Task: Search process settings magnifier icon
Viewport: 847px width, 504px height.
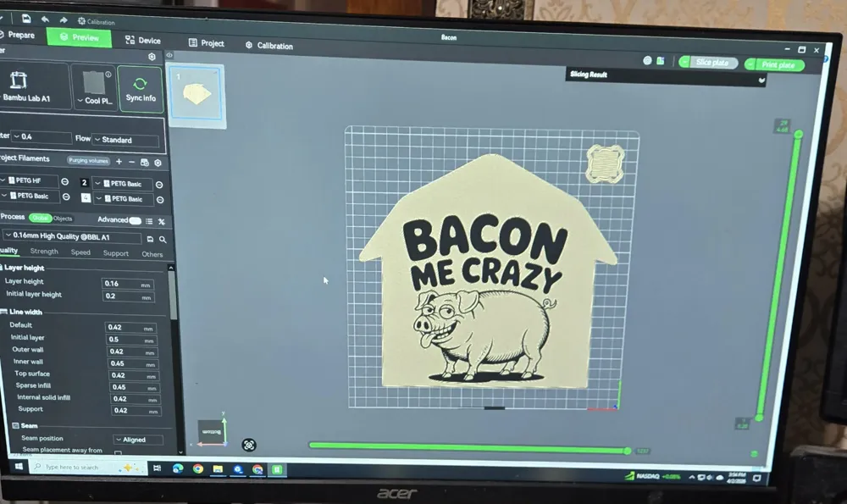Action: [163, 240]
